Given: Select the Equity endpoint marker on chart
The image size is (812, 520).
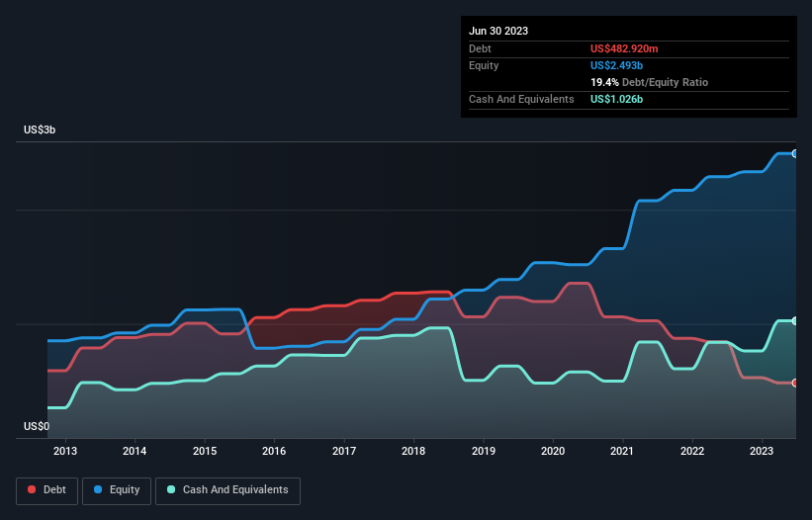Looking at the screenshot, I should pos(795,153).
